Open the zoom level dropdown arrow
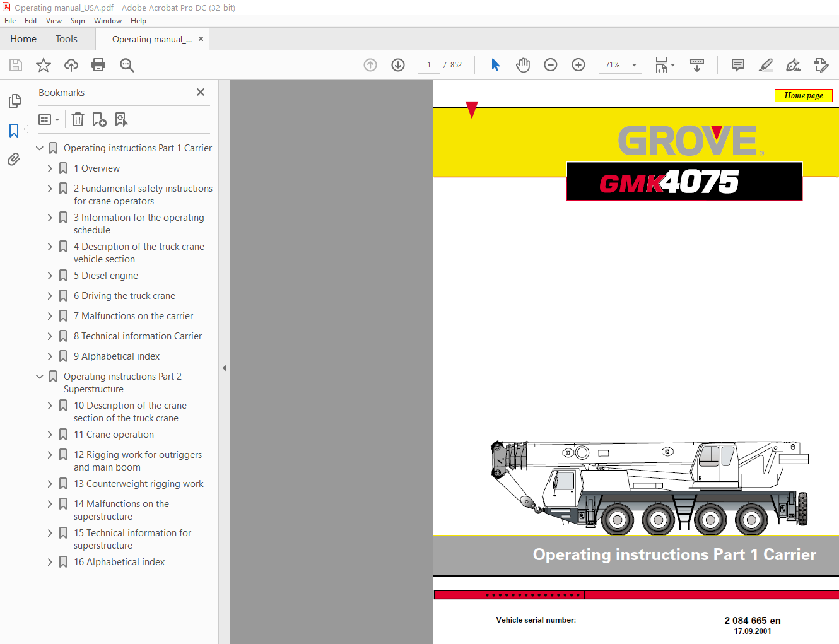Image resolution: width=839 pixels, height=644 pixels. coord(634,65)
